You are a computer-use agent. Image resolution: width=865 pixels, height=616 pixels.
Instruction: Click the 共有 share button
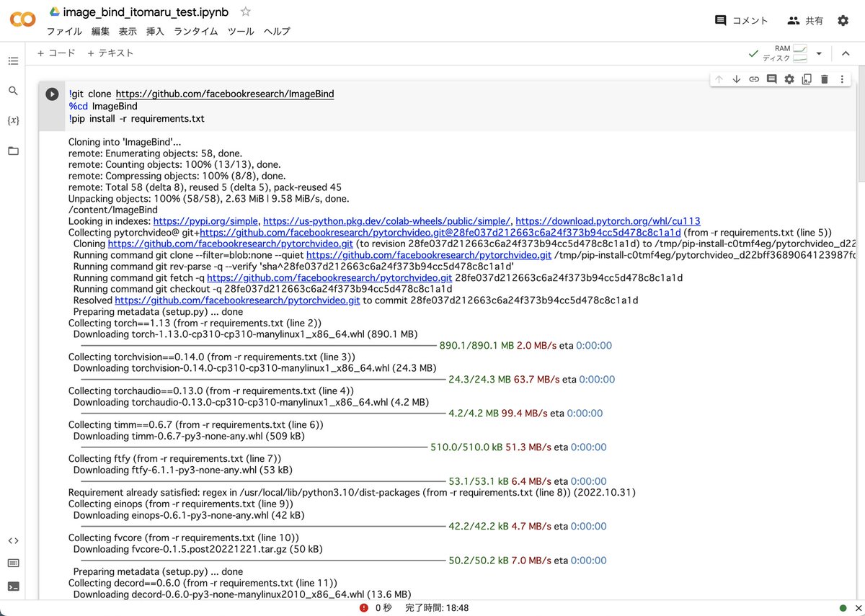point(805,21)
